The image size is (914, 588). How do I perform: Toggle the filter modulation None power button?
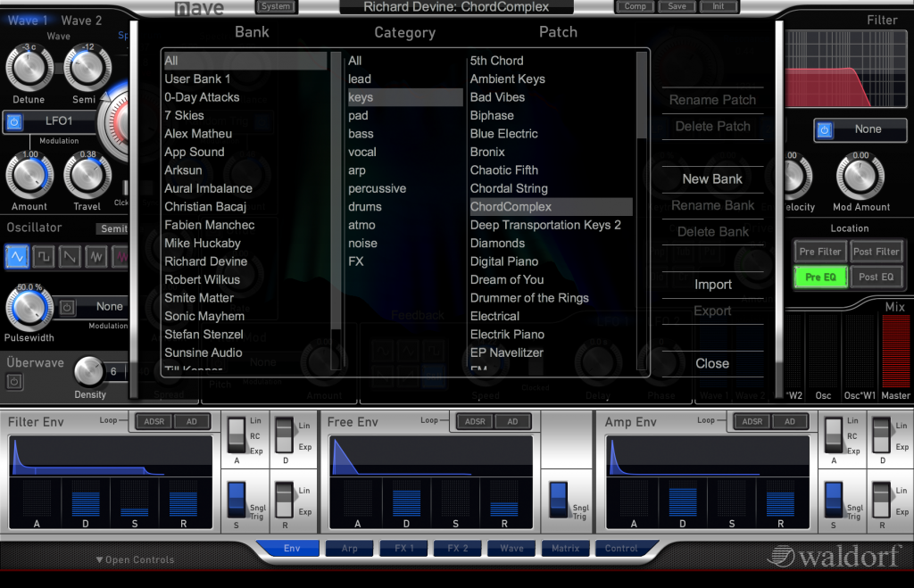click(x=824, y=129)
